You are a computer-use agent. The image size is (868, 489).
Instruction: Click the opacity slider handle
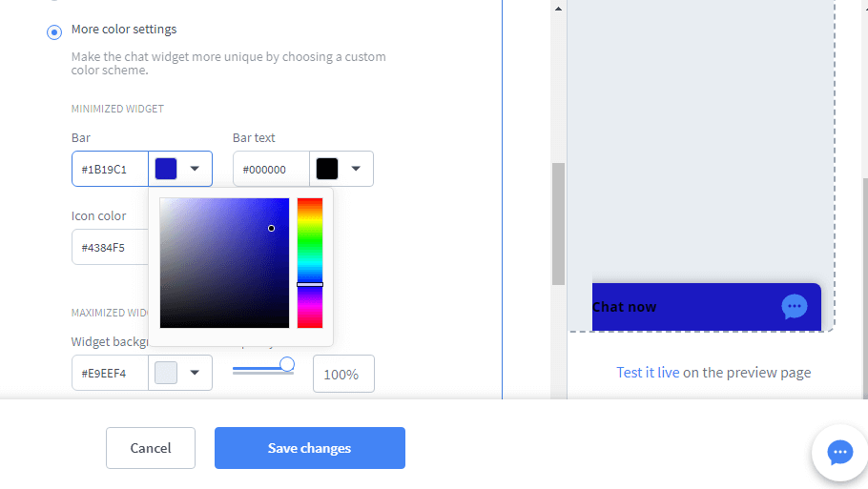tap(287, 364)
